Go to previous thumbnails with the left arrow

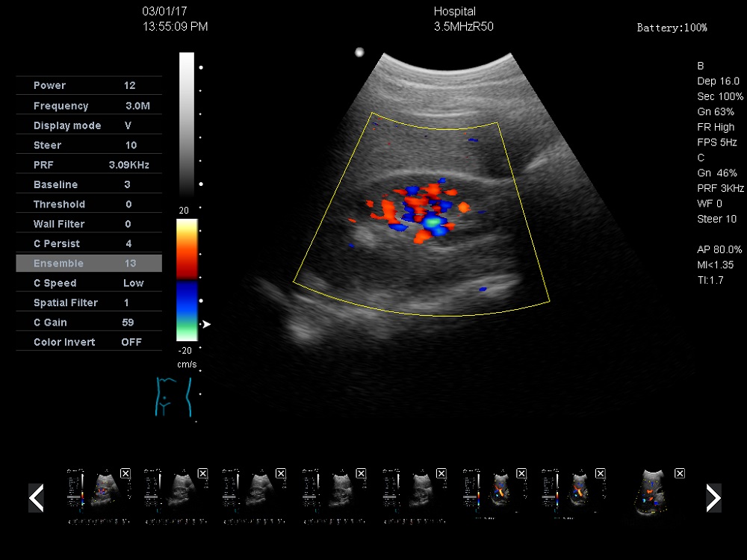point(36,498)
